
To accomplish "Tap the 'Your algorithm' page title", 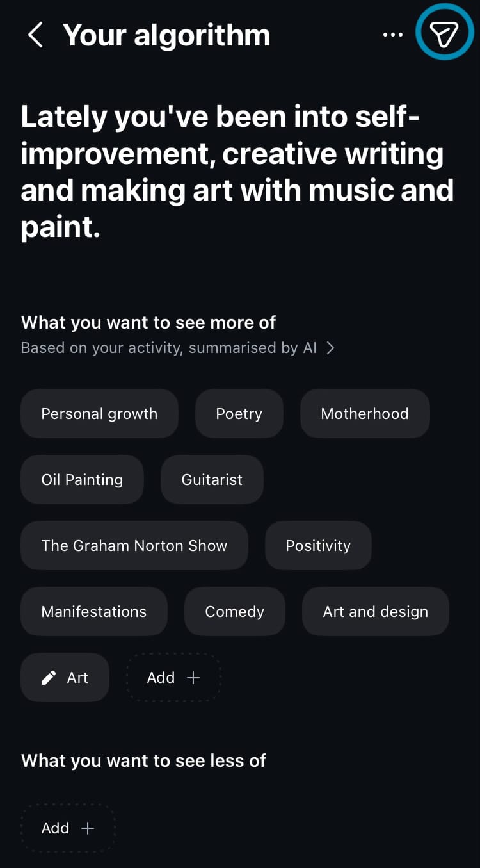I will (166, 35).
